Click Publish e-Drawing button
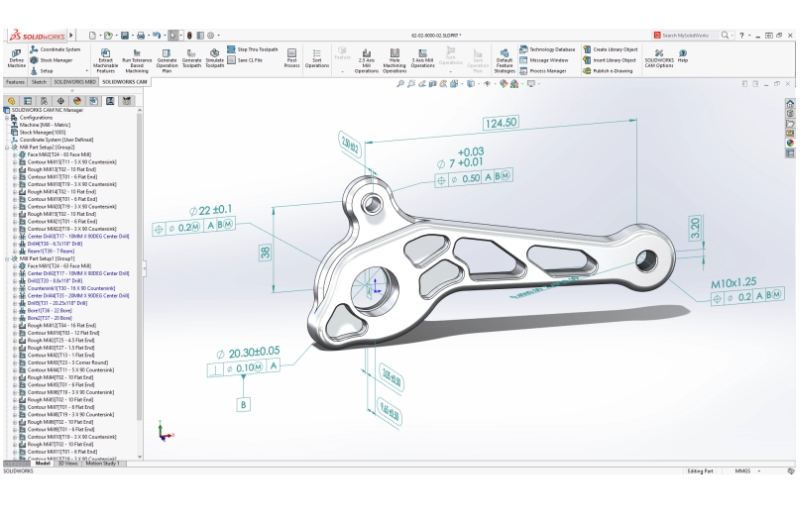The height and width of the screenshot is (505, 800). (613, 71)
